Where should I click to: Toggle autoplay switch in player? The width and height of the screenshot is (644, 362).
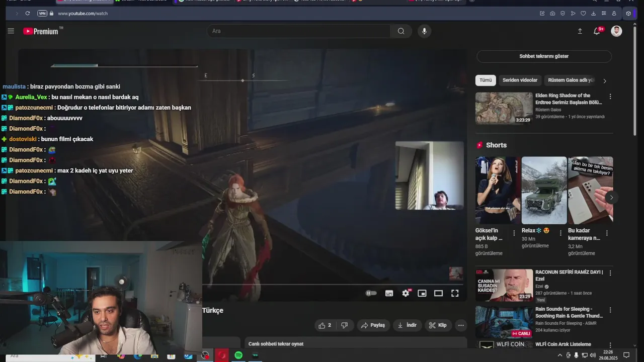pyautogui.click(x=371, y=293)
